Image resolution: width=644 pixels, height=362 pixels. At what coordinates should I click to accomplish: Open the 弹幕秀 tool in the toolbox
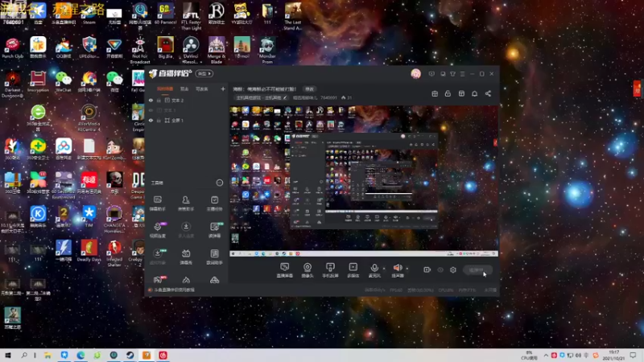click(x=186, y=257)
